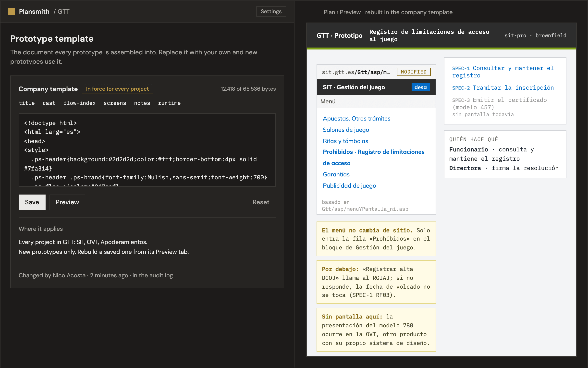Open 'Salones de juego' link

(x=346, y=130)
